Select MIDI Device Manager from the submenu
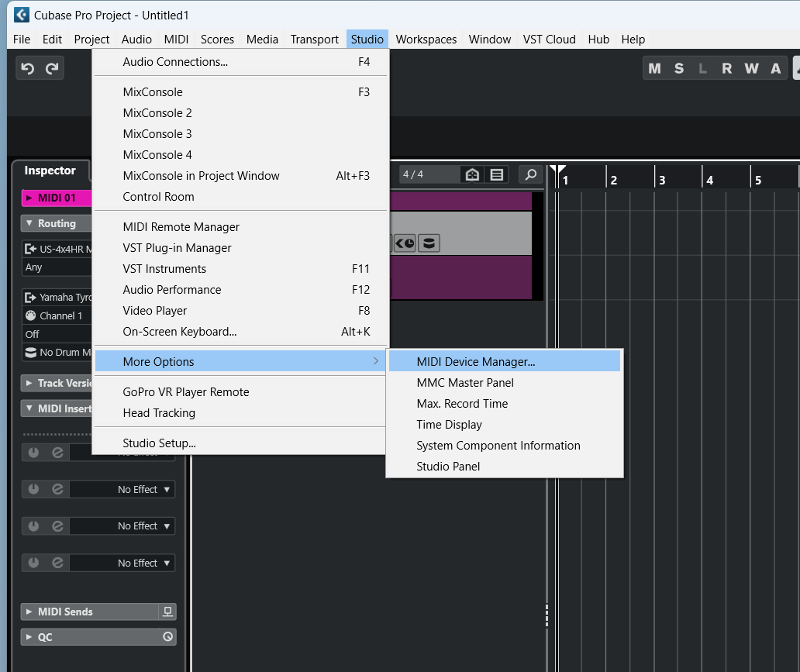The height and width of the screenshot is (672, 800). pyautogui.click(x=475, y=361)
